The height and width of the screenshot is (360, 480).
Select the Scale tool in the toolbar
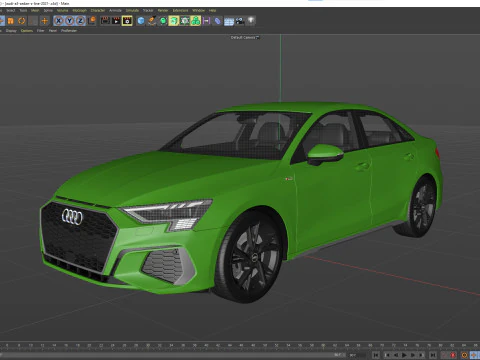coord(11,21)
